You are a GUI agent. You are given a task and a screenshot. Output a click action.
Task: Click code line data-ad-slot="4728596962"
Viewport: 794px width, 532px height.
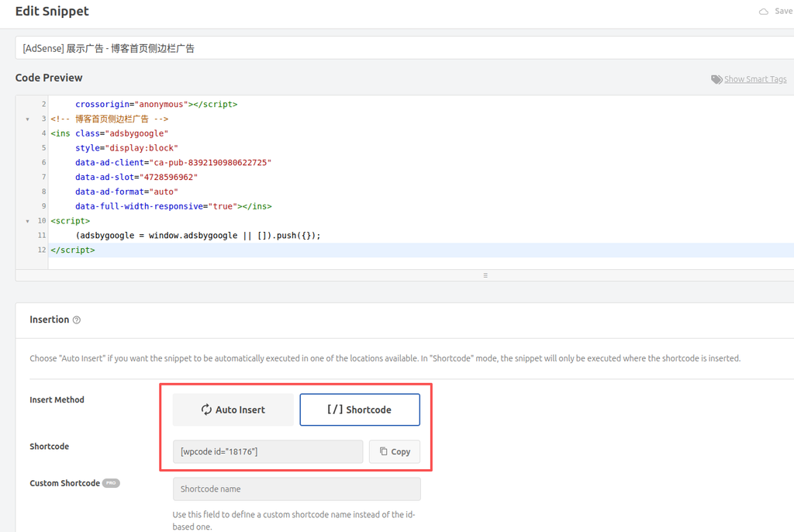(136, 178)
